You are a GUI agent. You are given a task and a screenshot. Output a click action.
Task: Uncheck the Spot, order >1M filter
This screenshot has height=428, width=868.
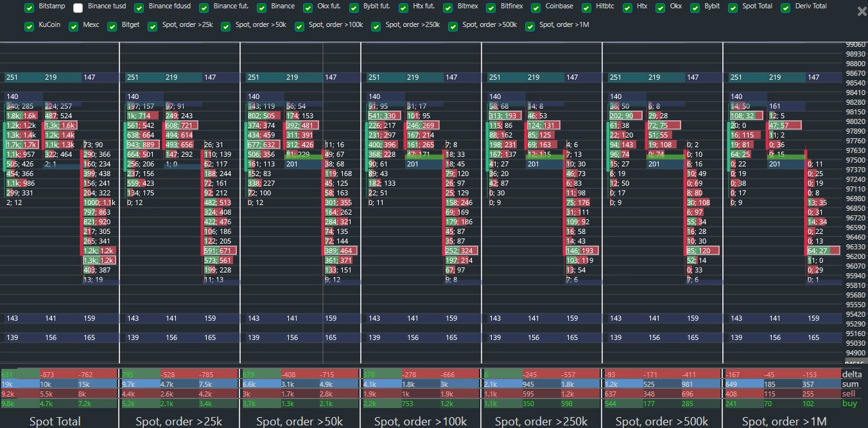click(x=530, y=27)
